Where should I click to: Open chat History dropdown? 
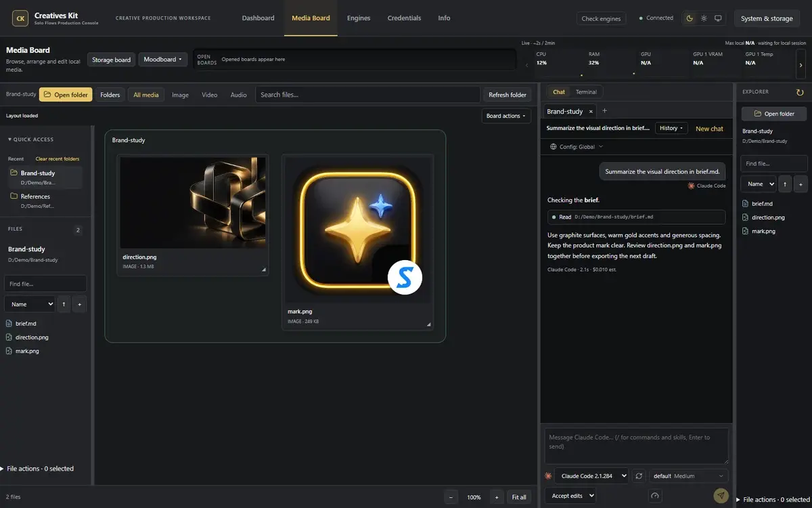[x=671, y=128]
